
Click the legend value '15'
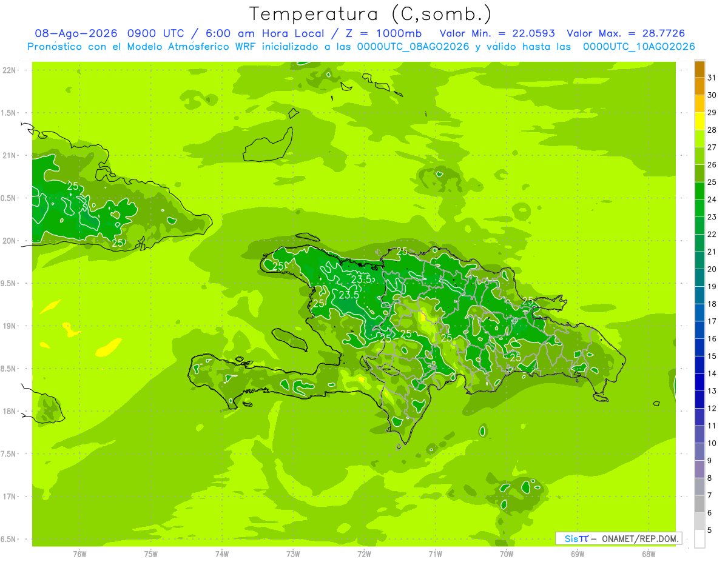click(x=712, y=356)
